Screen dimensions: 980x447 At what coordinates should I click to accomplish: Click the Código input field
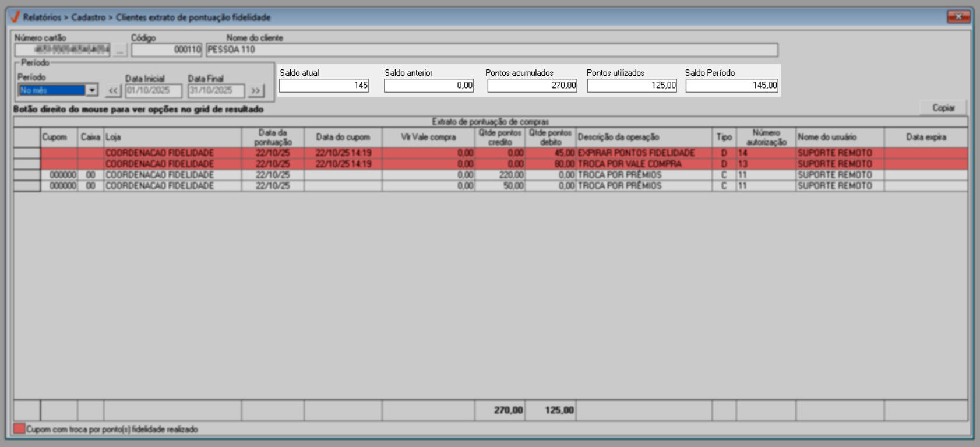166,50
